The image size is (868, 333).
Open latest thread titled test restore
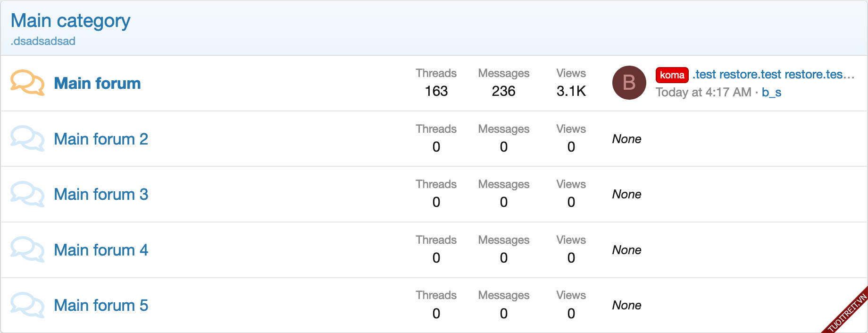(x=774, y=74)
